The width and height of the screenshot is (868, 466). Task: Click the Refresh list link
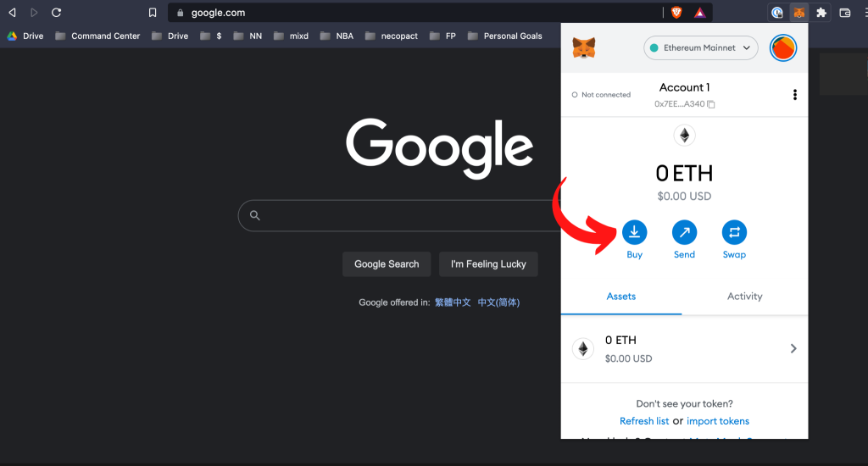643,421
